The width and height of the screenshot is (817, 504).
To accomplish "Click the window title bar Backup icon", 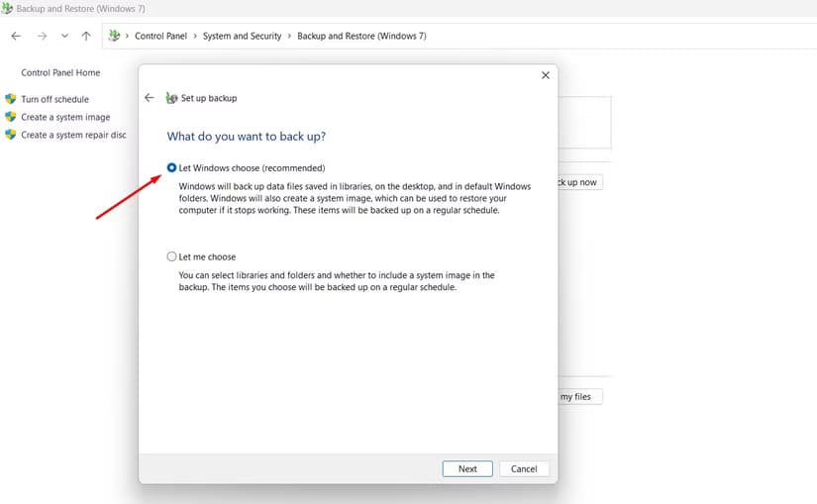I will (7, 8).
